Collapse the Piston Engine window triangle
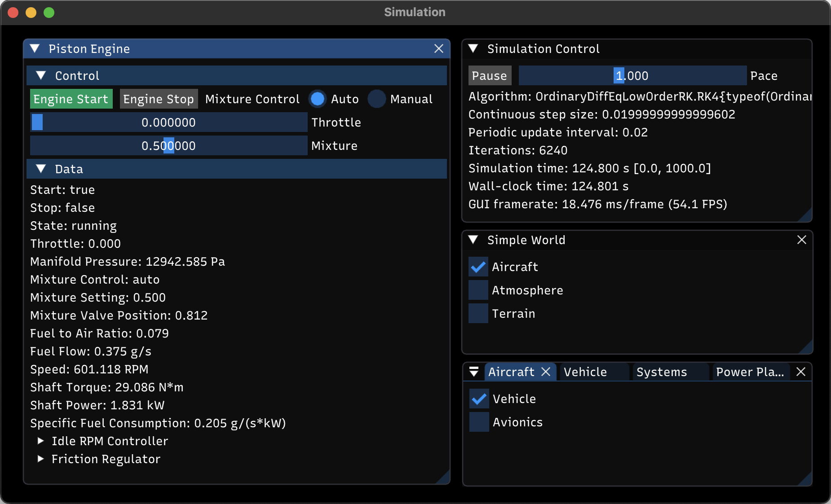 pos(35,49)
